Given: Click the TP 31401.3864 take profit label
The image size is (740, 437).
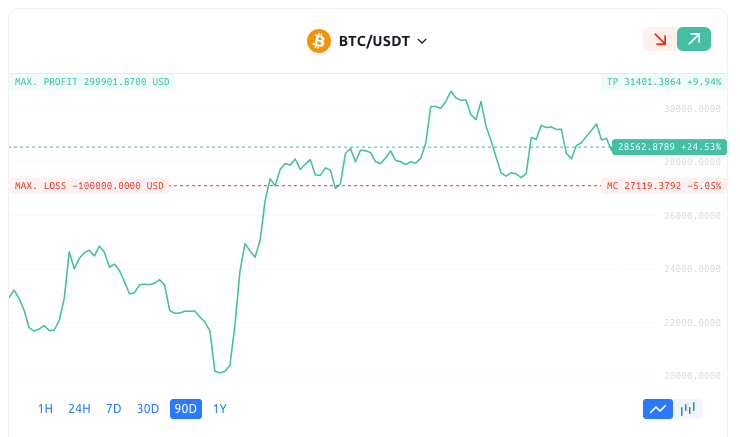Looking at the screenshot, I should click(x=664, y=82).
